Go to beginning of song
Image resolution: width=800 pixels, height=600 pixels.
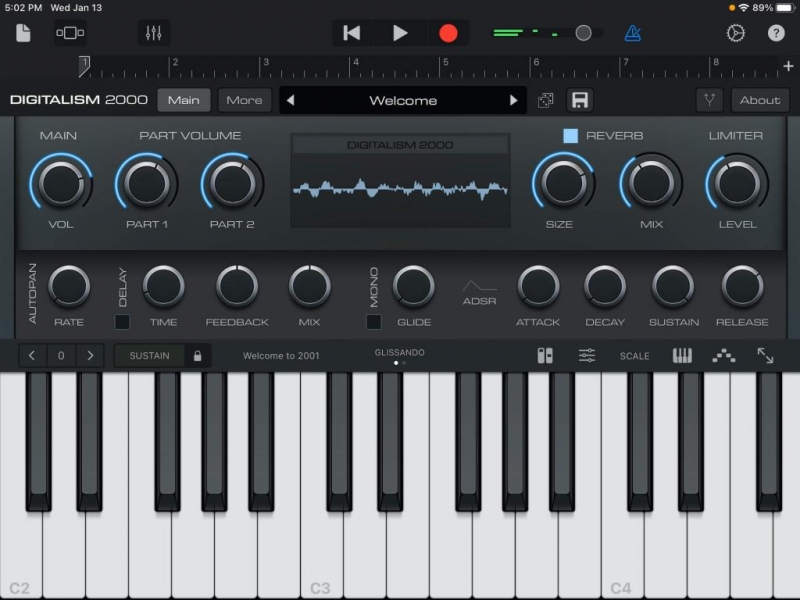pyautogui.click(x=352, y=33)
